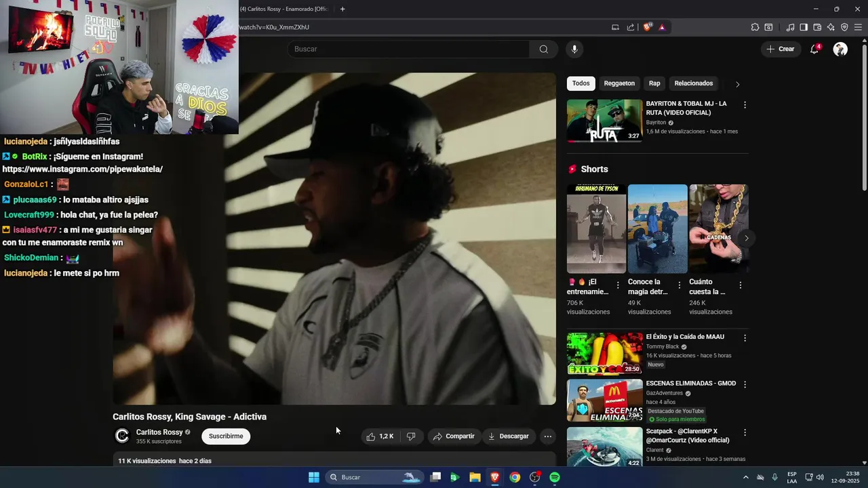This screenshot has height=488, width=868.
Task: Click the Suscribirme button
Action: (226, 436)
